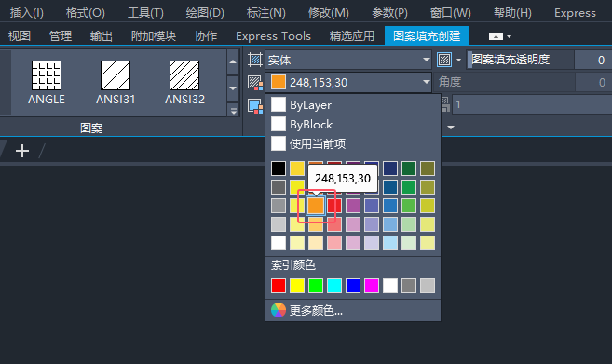The height and width of the screenshot is (364, 612).
Task: Select the ANSI31 hatch pattern
Action: coord(116,82)
